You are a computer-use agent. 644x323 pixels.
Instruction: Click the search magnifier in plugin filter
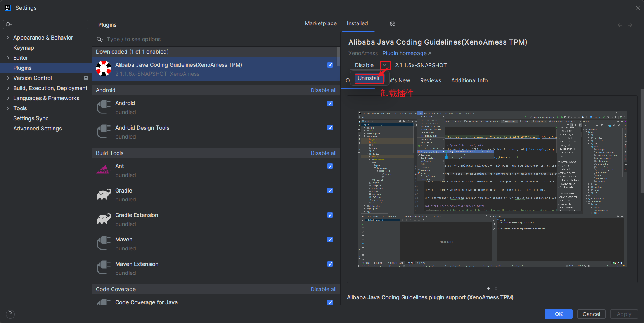point(100,39)
